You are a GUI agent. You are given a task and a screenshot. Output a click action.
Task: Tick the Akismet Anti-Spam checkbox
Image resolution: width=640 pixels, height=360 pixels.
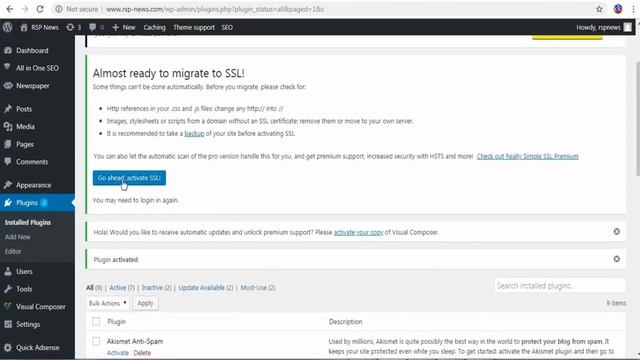(96, 341)
